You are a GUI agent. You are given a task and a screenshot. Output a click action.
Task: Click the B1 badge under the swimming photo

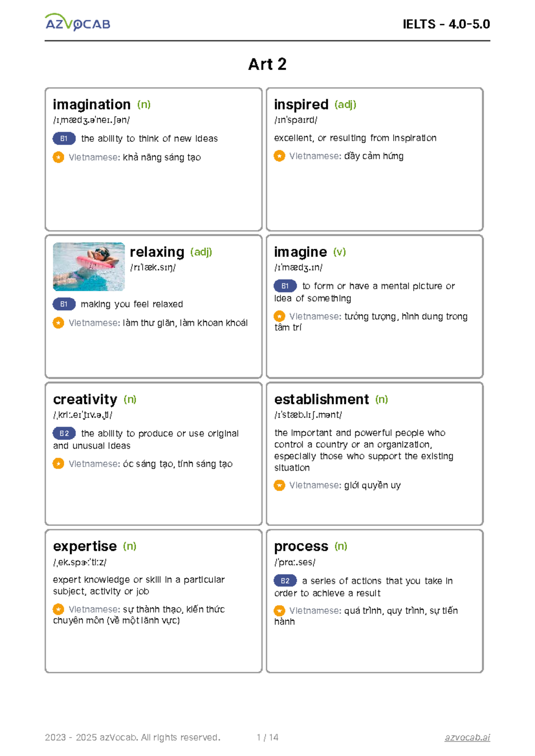[64, 304]
